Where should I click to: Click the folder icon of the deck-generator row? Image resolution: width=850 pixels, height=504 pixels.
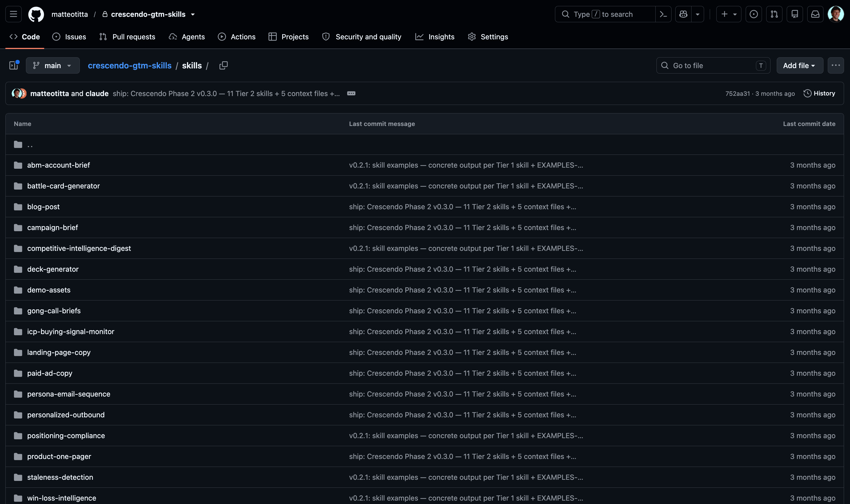click(18, 269)
